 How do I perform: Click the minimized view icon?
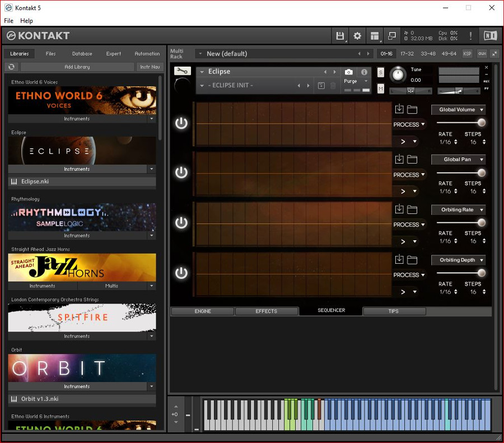point(391,36)
